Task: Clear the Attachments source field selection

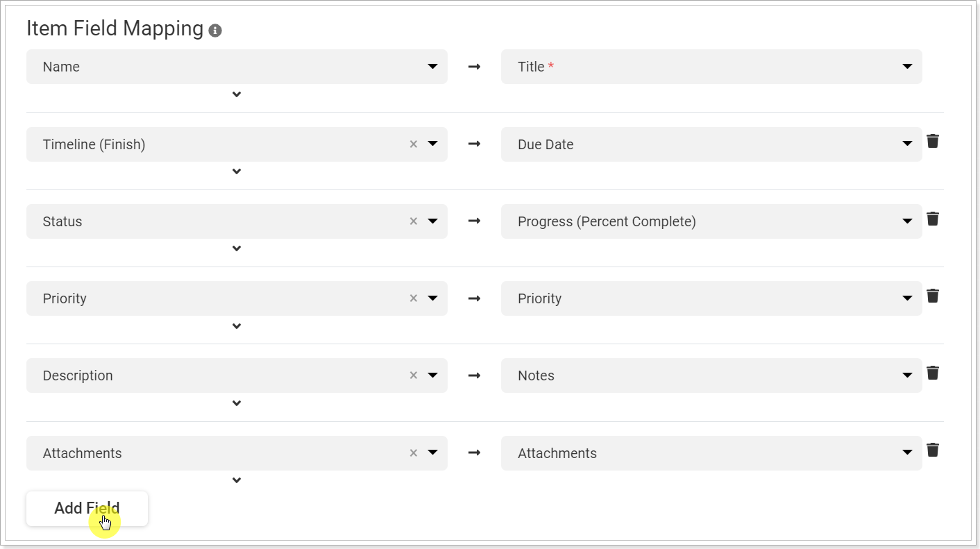Action: pos(413,453)
